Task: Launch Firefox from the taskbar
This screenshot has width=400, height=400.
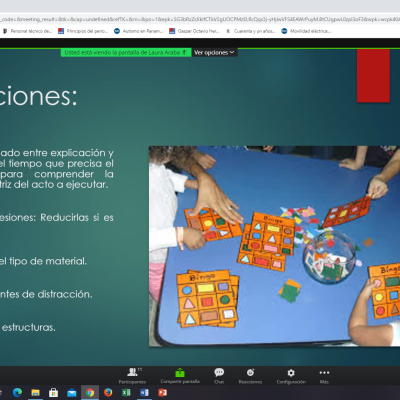Action: 108,393
